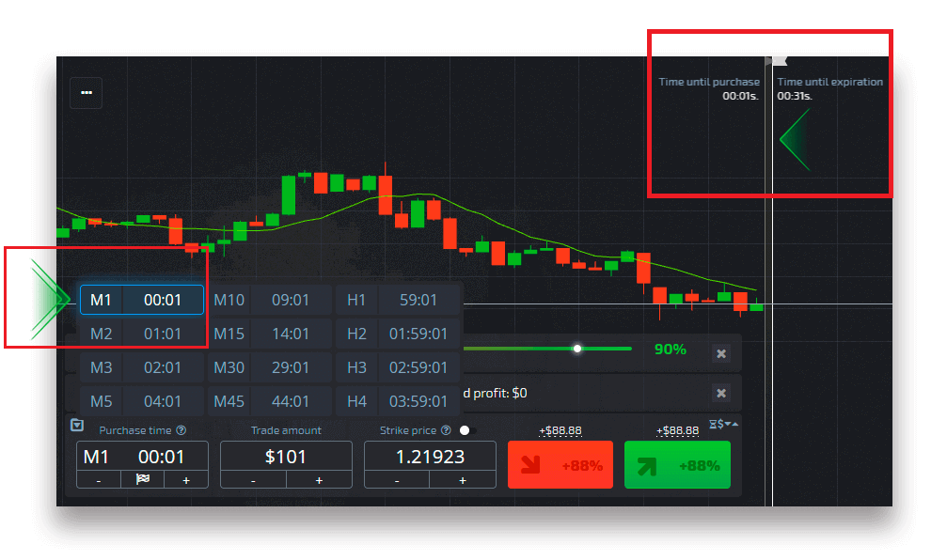Click the Purchase time M1 00:01 field
The image size is (947, 560).
click(x=143, y=457)
